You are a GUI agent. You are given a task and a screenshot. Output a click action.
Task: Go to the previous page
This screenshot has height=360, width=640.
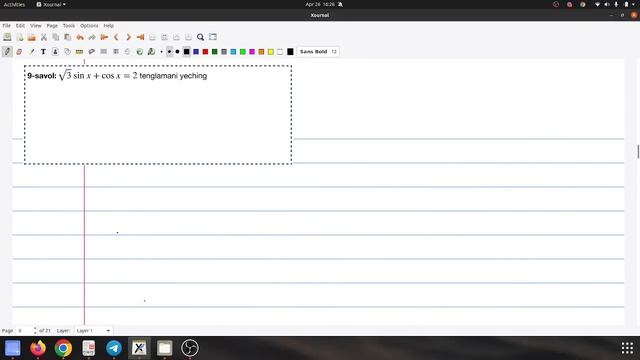click(x=116, y=37)
